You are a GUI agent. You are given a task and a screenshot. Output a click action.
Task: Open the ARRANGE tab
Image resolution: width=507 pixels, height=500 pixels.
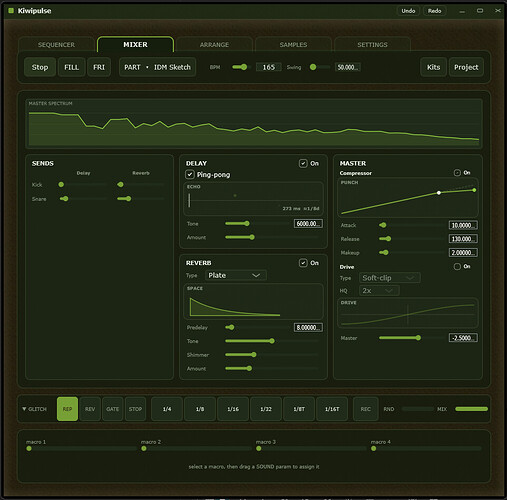click(x=214, y=45)
